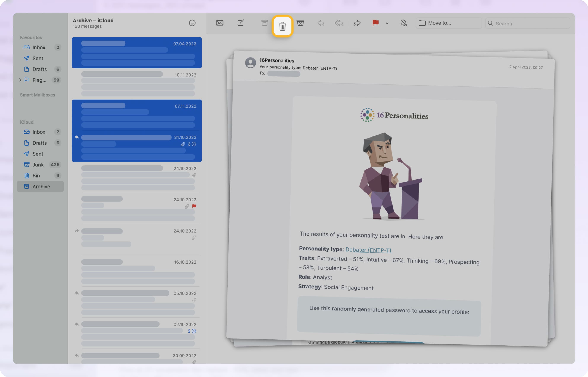Open iCloud Drafts mailbox
This screenshot has width=588, height=377.
(40, 143)
